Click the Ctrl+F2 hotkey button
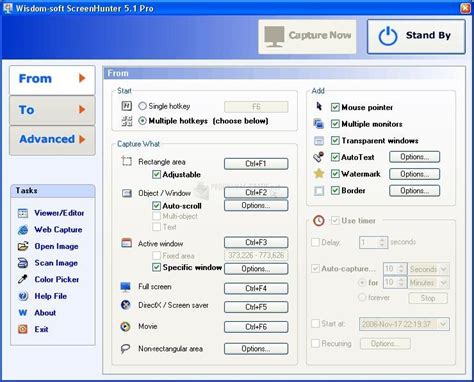 pos(256,192)
